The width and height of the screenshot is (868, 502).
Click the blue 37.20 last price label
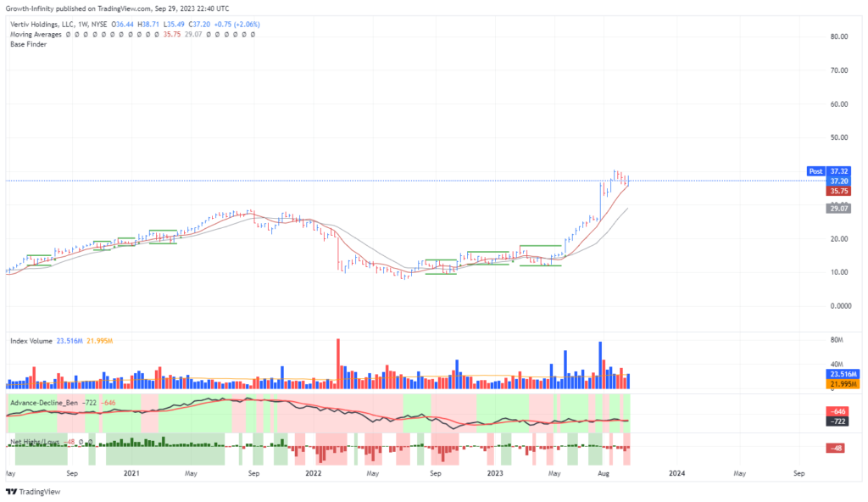coord(840,181)
